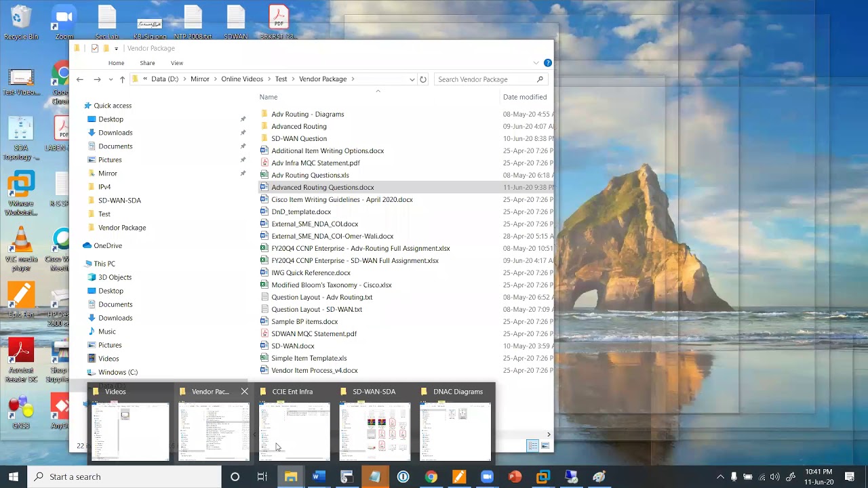Select IWG Quick Reference.docx

311,273
